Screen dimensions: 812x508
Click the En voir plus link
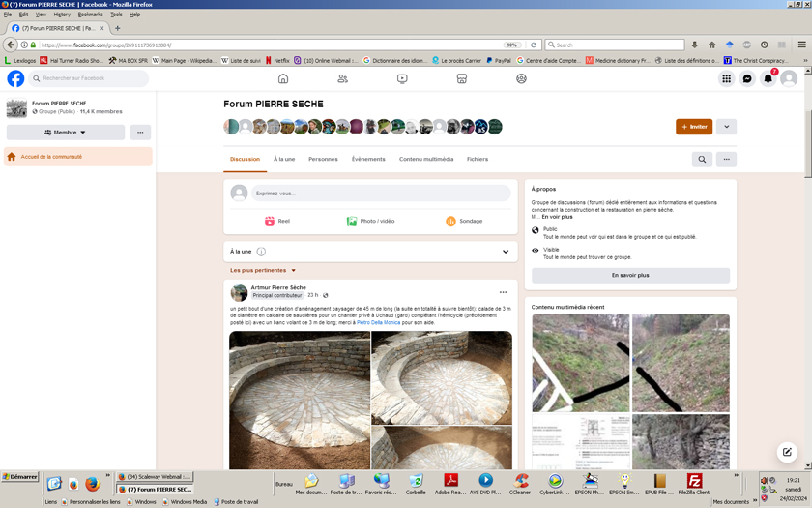pos(557,217)
